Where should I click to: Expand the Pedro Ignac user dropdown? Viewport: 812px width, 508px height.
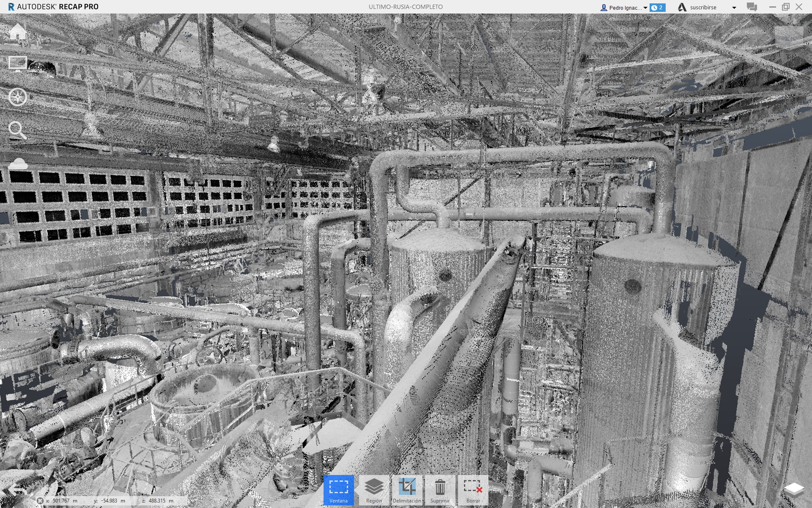(x=645, y=8)
